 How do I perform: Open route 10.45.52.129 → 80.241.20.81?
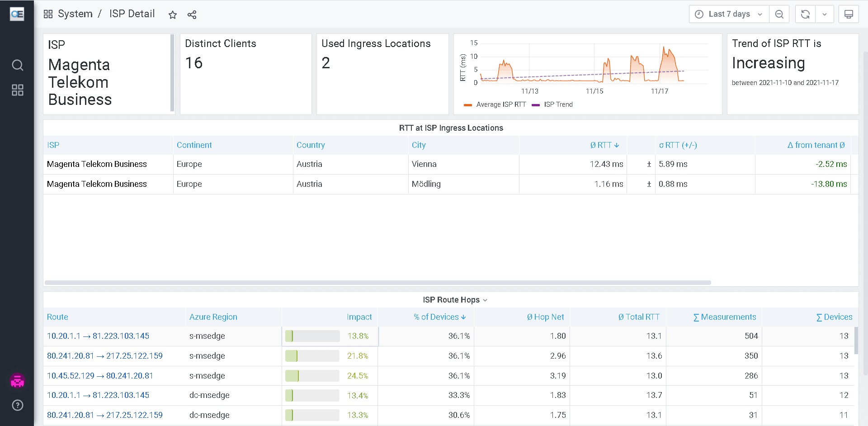pos(100,376)
